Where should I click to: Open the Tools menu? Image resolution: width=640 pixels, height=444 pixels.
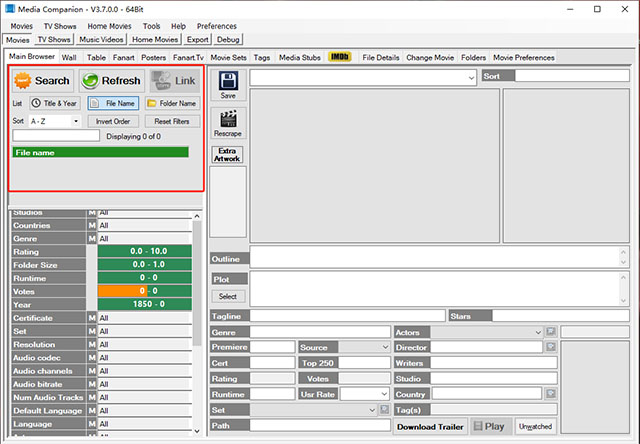(x=151, y=25)
